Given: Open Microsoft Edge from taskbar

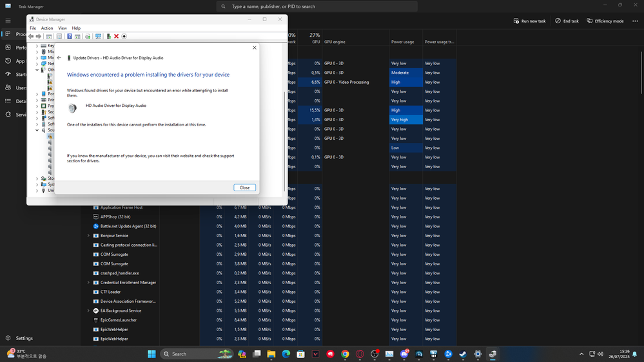Looking at the screenshot, I should pyautogui.click(x=286, y=354).
